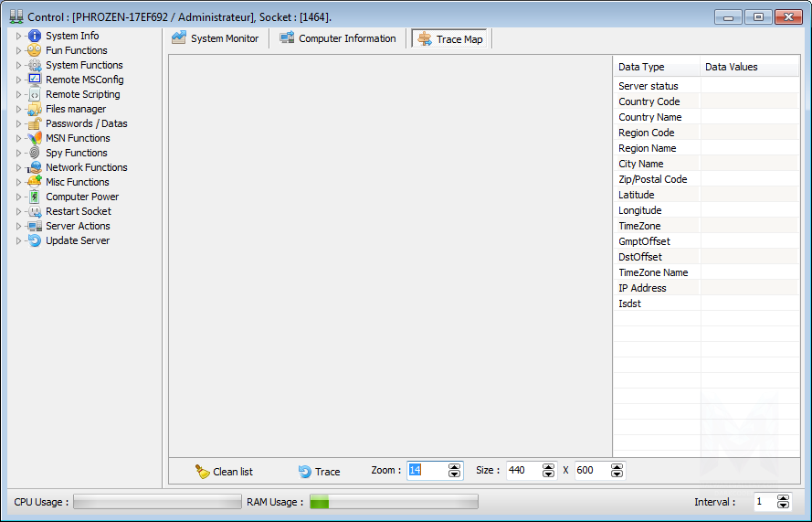Expand the Remote MSConfig tree node
812x522 pixels.
pos(18,80)
